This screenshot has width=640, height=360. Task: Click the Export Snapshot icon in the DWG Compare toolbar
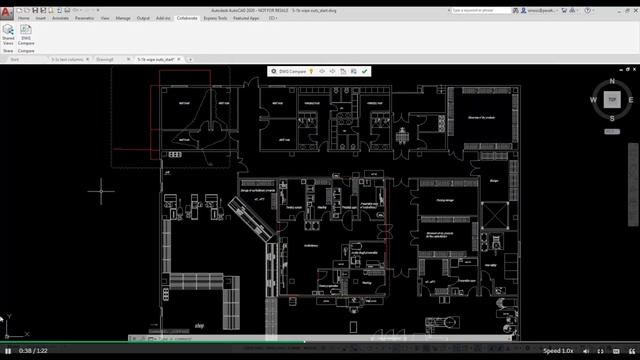(353, 71)
